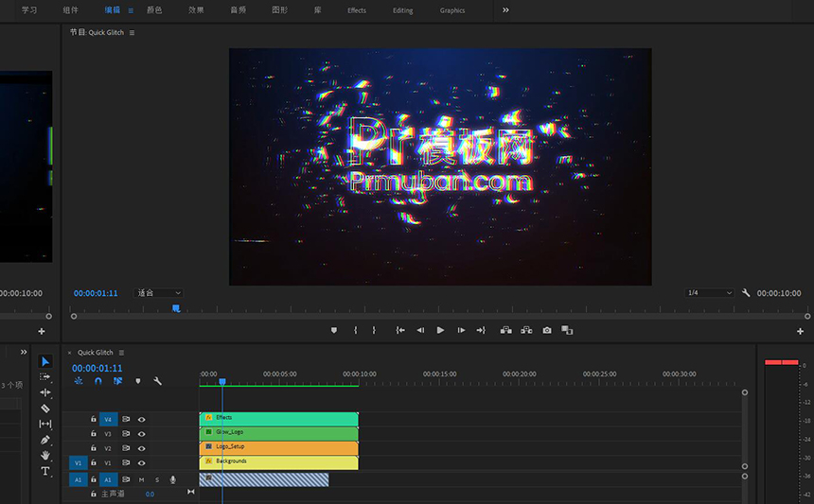Image resolution: width=814 pixels, height=504 pixels.
Task: Mute the A1 audio track
Action: pyautogui.click(x=141, y=480)
